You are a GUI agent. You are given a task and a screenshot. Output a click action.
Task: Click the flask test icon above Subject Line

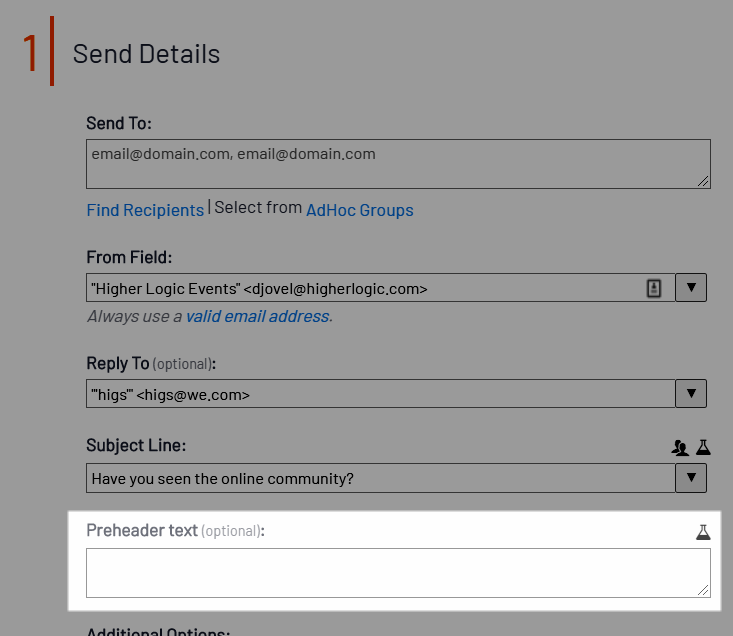[703, 448]
